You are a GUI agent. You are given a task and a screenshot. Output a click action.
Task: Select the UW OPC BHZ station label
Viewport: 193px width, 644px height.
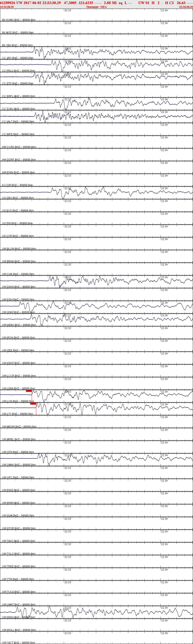point(18,477)
